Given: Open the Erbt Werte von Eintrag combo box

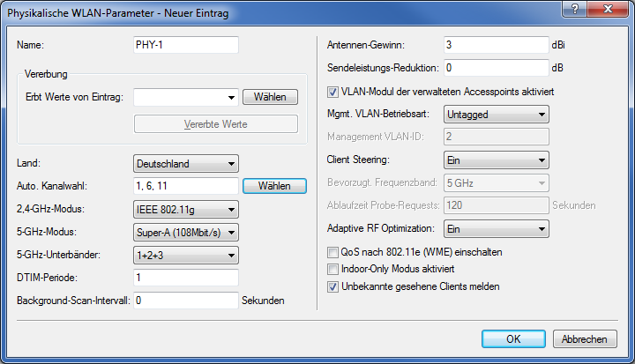Looking at the screenshot, I should pos(186,97).
